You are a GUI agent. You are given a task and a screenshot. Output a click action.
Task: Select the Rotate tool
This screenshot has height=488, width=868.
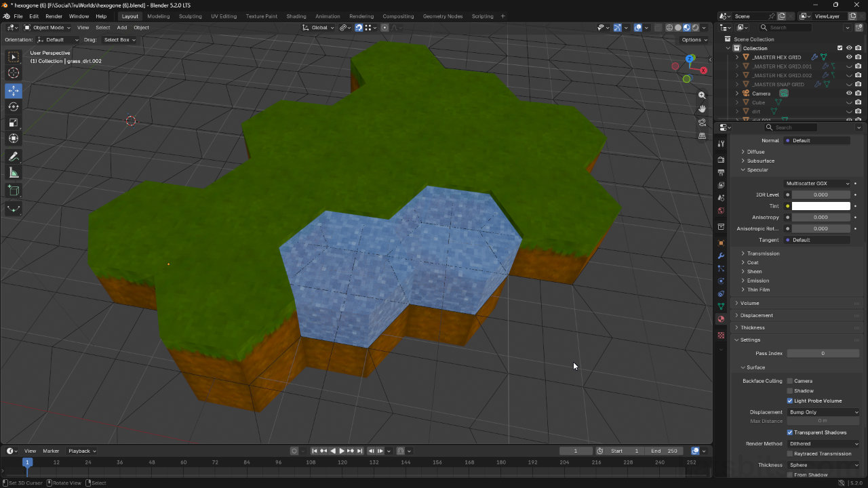tap(14, 106)
